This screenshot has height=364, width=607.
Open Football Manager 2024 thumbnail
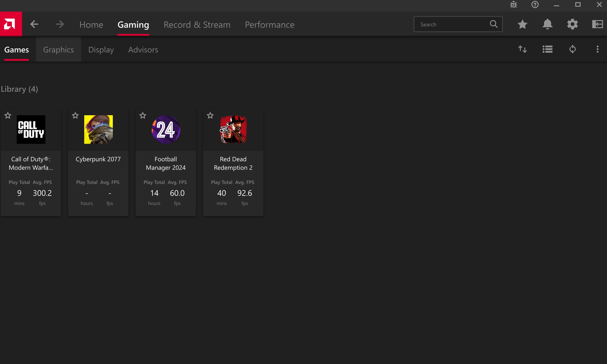pos(166,130)
